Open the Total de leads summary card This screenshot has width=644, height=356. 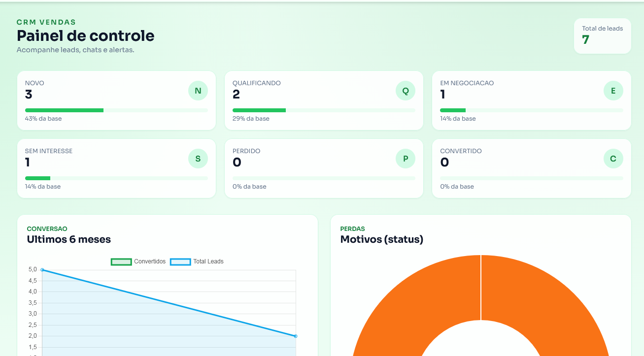602,36
